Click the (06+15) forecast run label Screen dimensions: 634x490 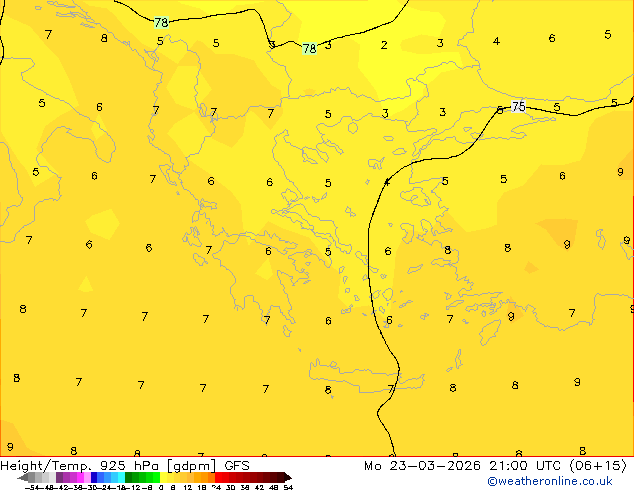pyautogui.click(x=598, y=466)
